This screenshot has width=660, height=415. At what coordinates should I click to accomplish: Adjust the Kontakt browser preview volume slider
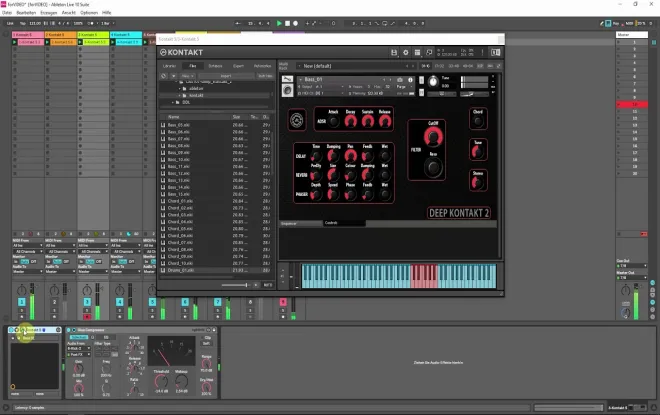tap(235, 285)
